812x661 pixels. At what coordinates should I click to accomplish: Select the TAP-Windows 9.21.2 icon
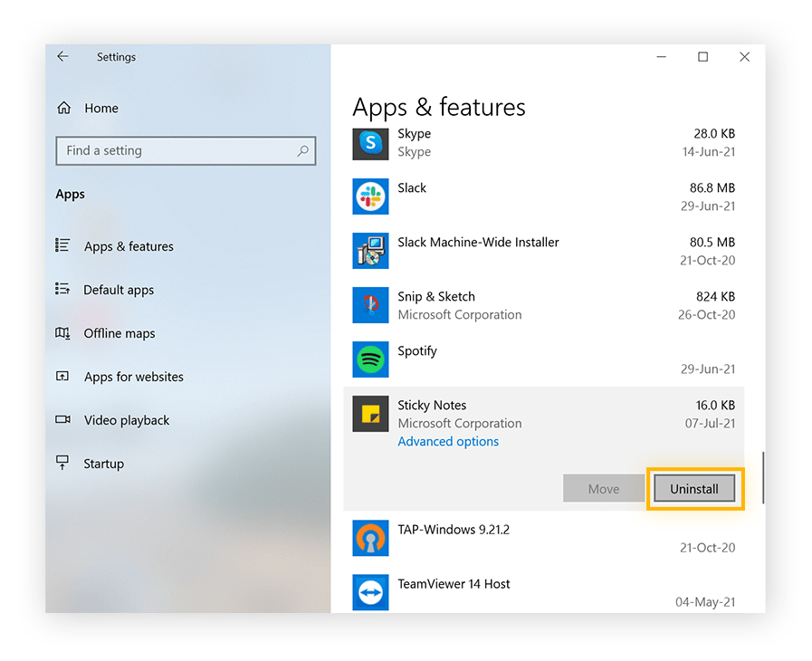[x=370, y=538]
